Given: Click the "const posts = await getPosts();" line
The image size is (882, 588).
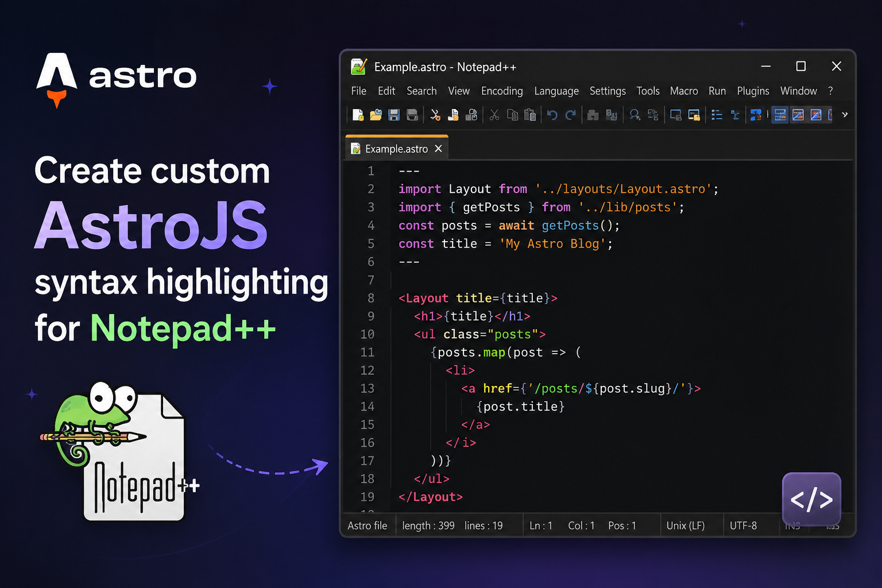Looking at the screenshot, I should (x=509, y=226).
